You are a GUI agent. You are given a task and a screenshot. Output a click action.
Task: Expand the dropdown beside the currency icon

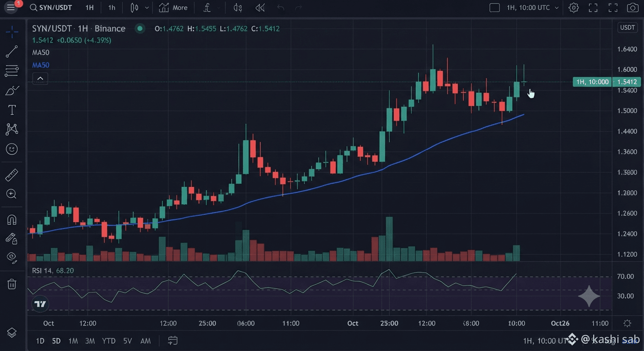[219, 8]
